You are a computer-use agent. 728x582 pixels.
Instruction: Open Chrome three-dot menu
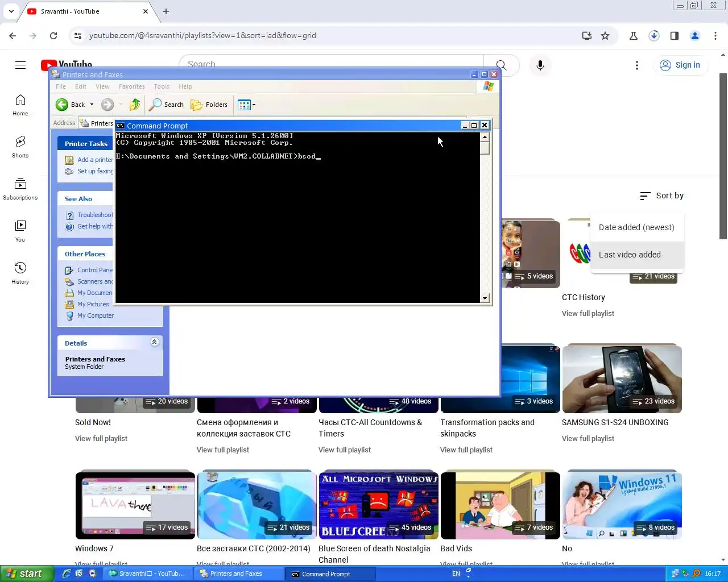(x=715, y=36)
